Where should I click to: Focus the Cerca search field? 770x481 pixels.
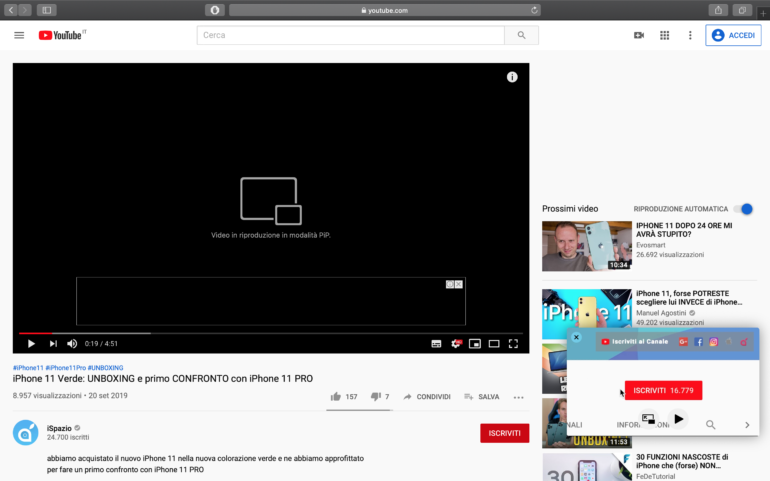[351, 35]
